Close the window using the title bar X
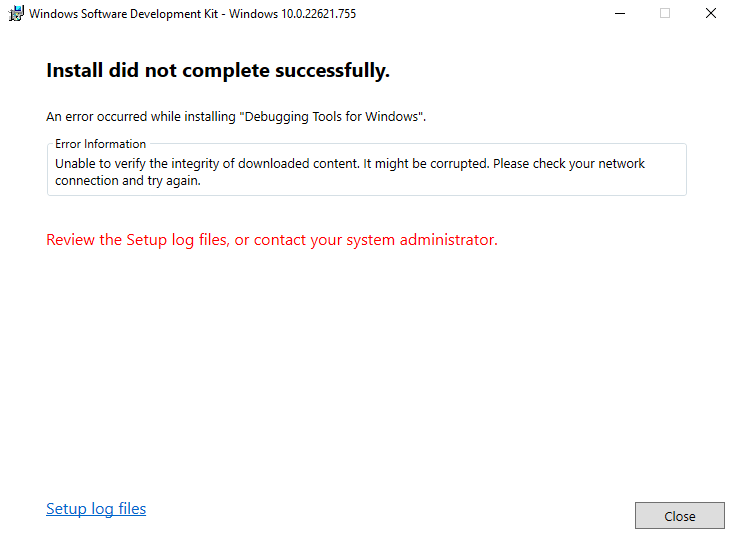The image size is (733, 539). 711,14
